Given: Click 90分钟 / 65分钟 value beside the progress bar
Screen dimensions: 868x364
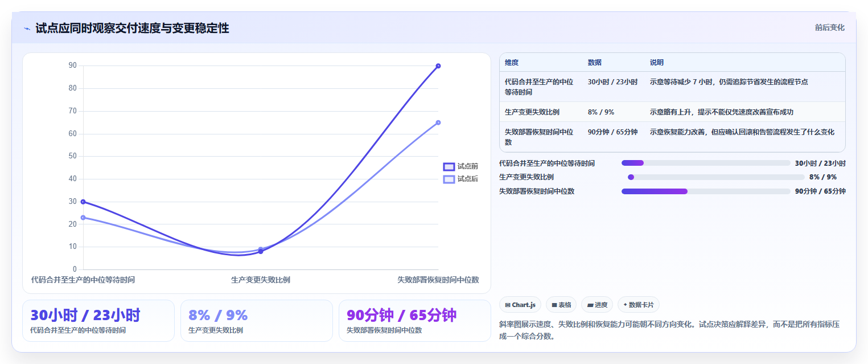Looking at the screenshot, I should [820, 191].
